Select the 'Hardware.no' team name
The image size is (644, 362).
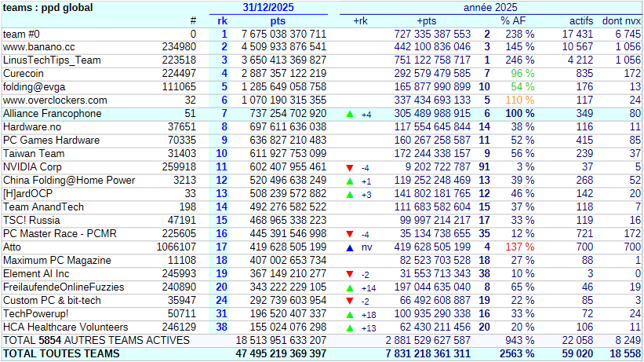[32, 127]
